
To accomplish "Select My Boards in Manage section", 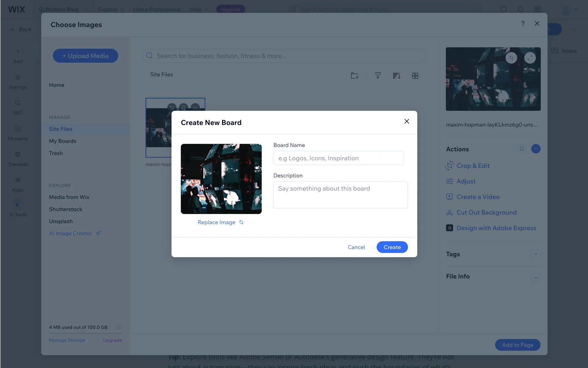I will [62, 141].
